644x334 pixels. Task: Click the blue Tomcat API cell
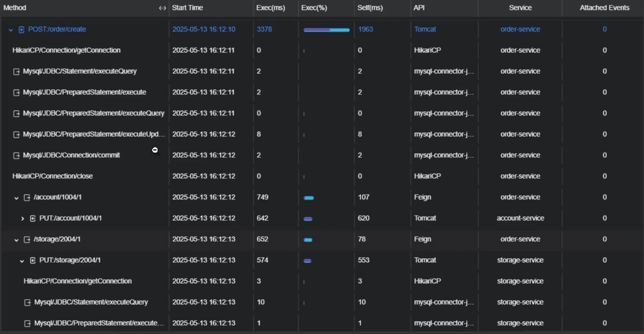coord(425,29)
